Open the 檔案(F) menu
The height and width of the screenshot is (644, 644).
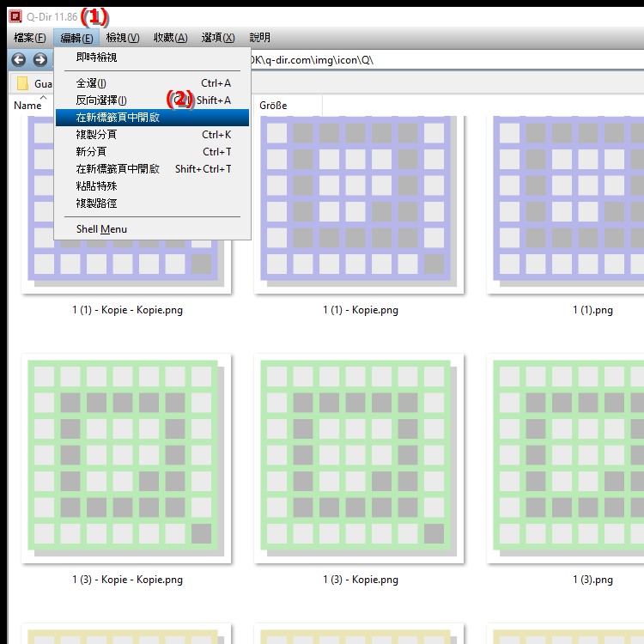29,38
